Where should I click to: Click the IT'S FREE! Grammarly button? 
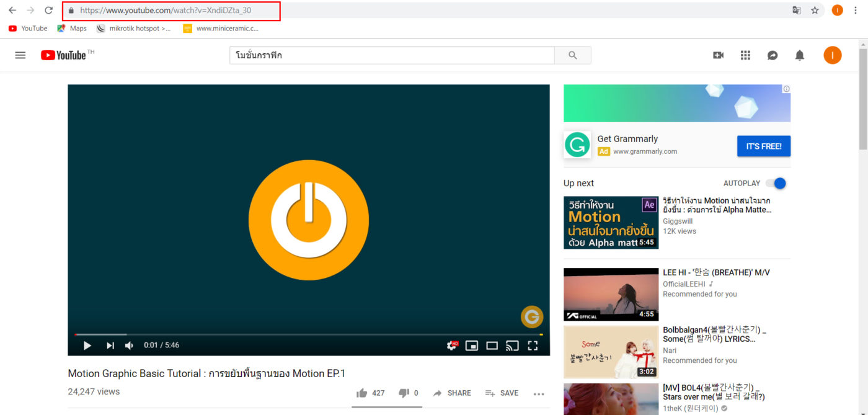pyautogui.click(x=763, y=146)
